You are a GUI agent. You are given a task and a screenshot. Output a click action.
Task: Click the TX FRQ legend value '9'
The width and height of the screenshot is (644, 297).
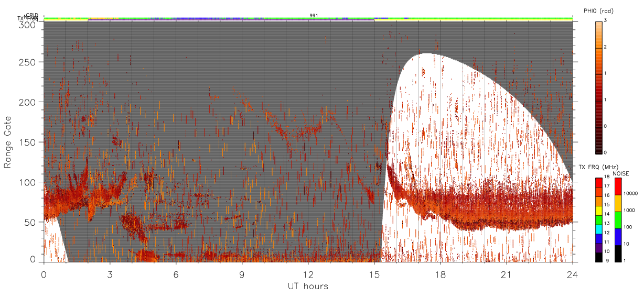pos(607,261)
